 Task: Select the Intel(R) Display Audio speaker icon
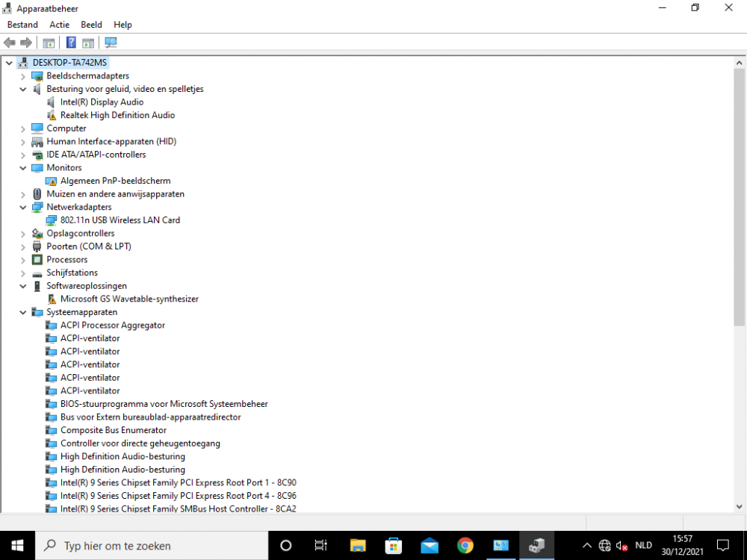point(51,102)
